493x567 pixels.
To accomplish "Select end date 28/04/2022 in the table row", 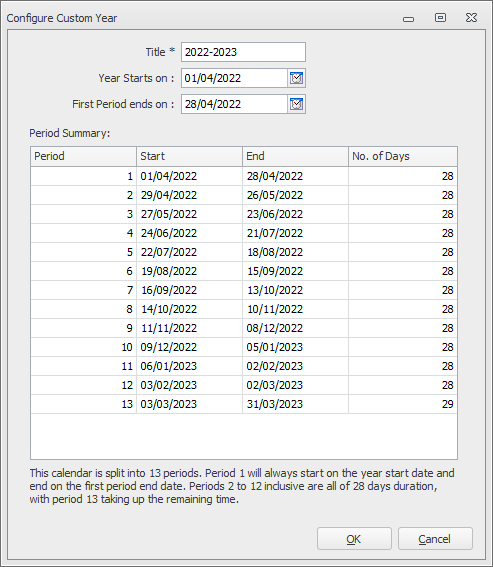I will pos(296,176).
